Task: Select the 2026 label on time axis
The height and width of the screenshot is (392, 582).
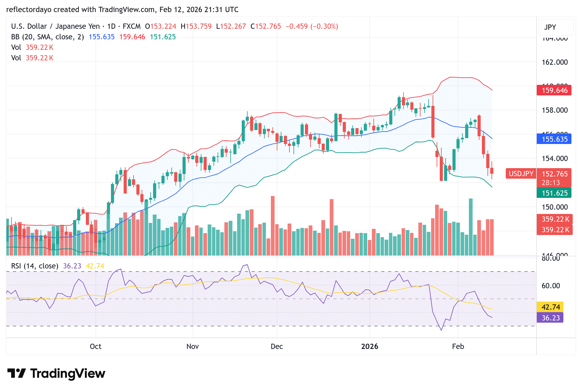Action: (x=369, y=346)
